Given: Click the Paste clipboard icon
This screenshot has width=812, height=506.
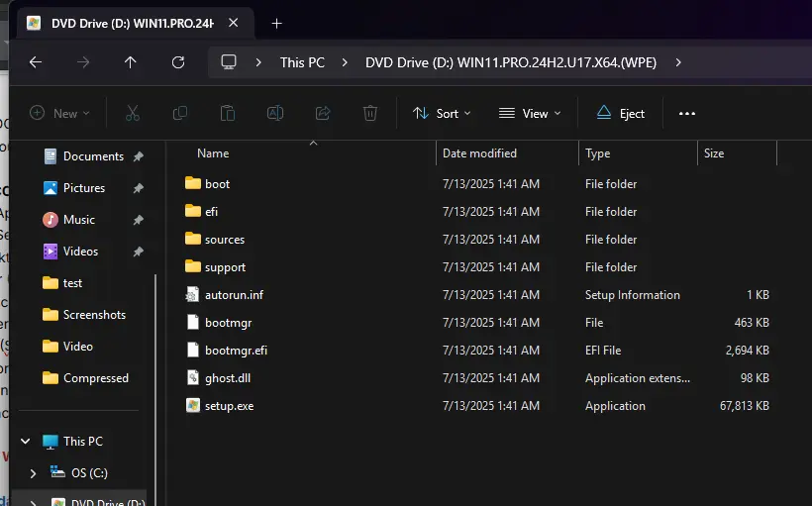Looking at the screenshot, I should point(228,113).
